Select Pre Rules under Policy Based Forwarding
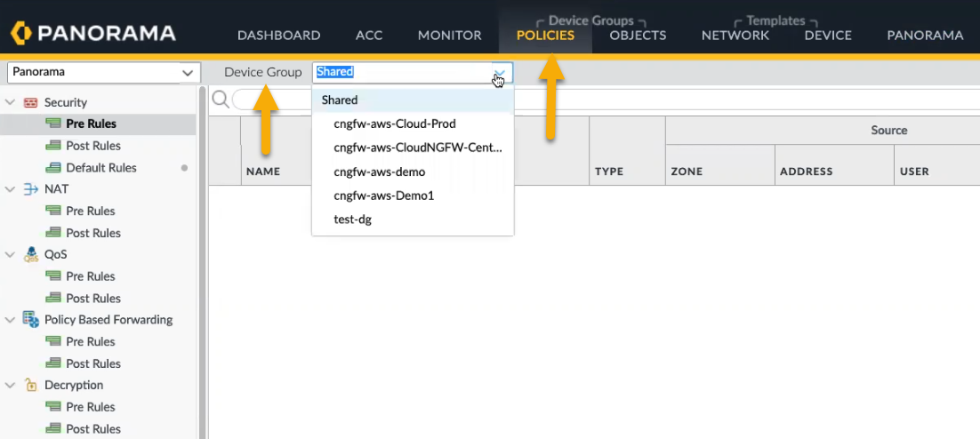This screenshot has height=439, width=980. click(91, 341)
